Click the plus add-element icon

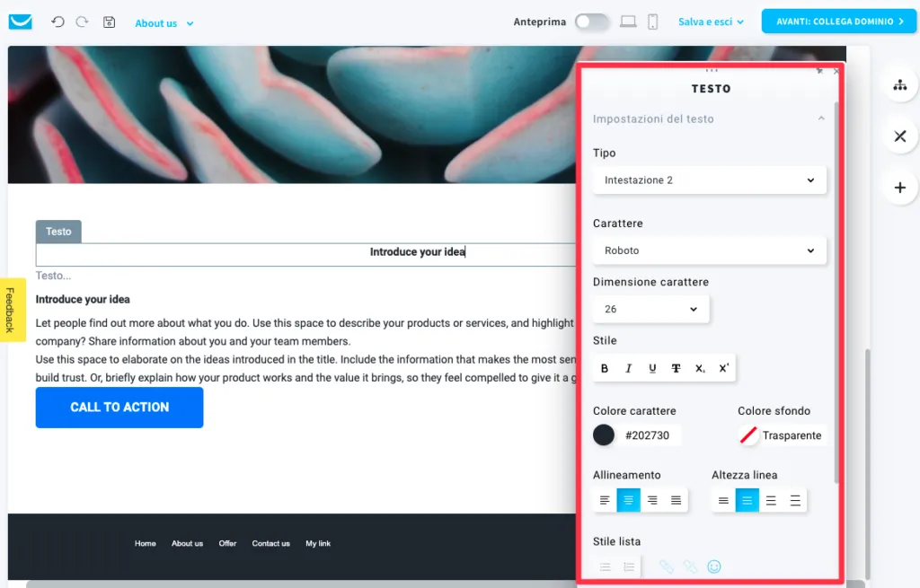click(x=900, y=188)
